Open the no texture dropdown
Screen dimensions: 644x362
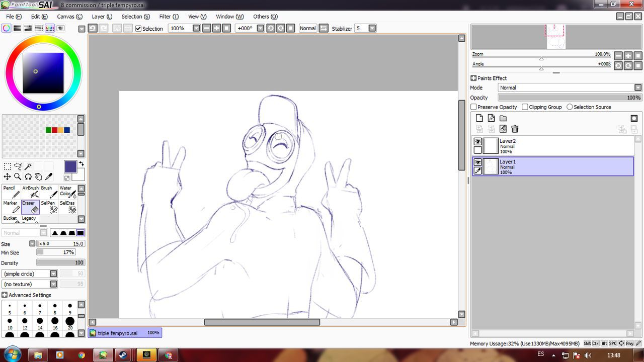pyautogui.click(x=53, y=284)
